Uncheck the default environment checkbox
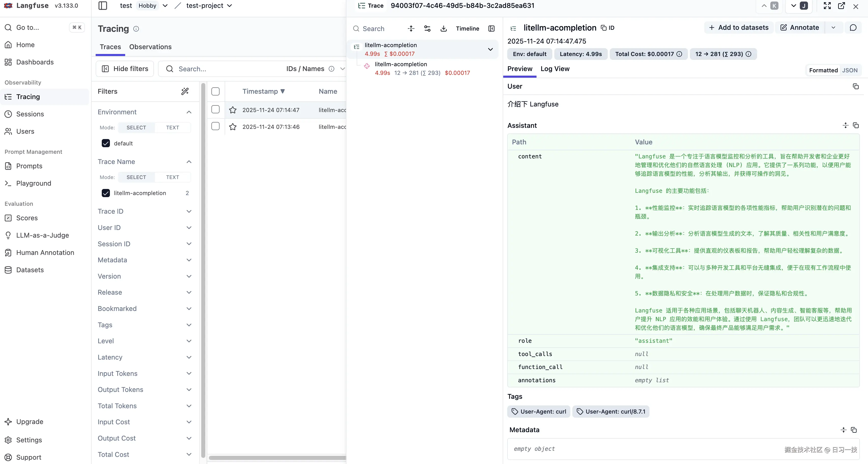 click(x=106, y=143)
